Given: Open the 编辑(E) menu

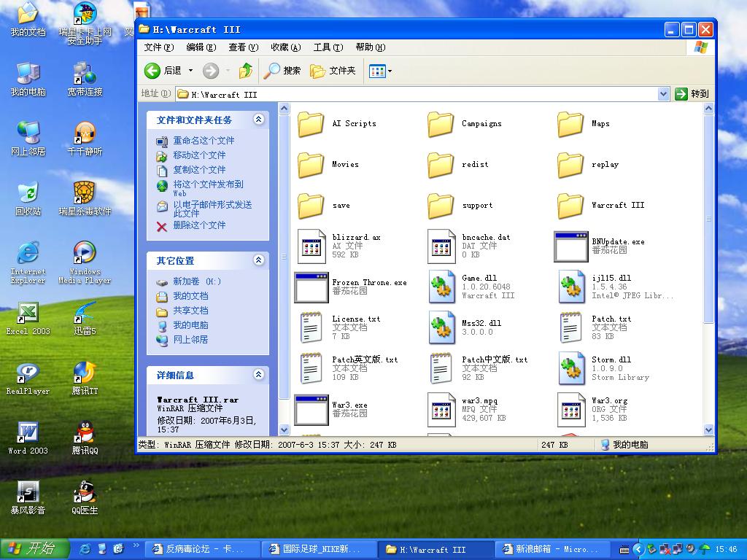Looking at the screenshot, I should click(201, 47).
